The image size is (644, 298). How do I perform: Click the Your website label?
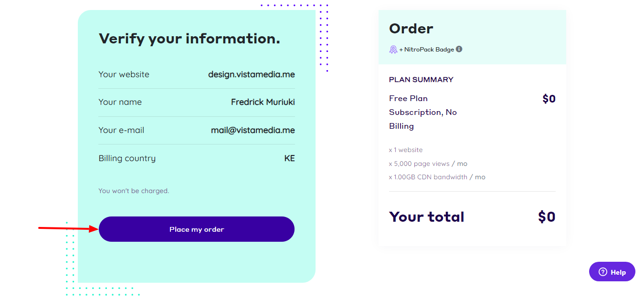pyautogui.click(x=124, y=74)
